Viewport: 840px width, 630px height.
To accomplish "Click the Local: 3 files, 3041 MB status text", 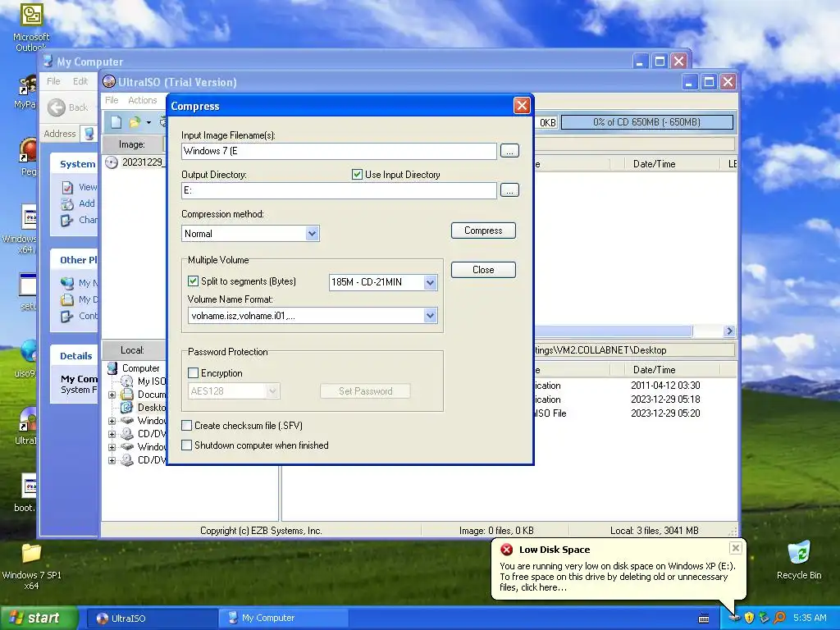I will tap(654, 531).
